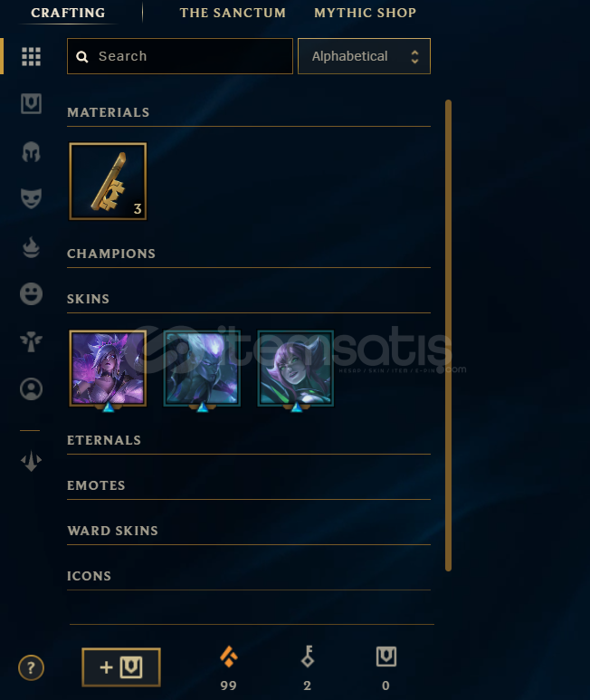This screenshot has width=590, height=700.
Task: Open the help question mark button
Action: [31, 668]
